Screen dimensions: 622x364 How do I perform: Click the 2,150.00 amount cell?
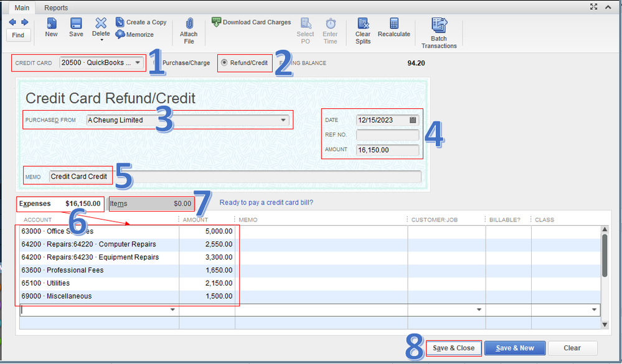[207, 283]
